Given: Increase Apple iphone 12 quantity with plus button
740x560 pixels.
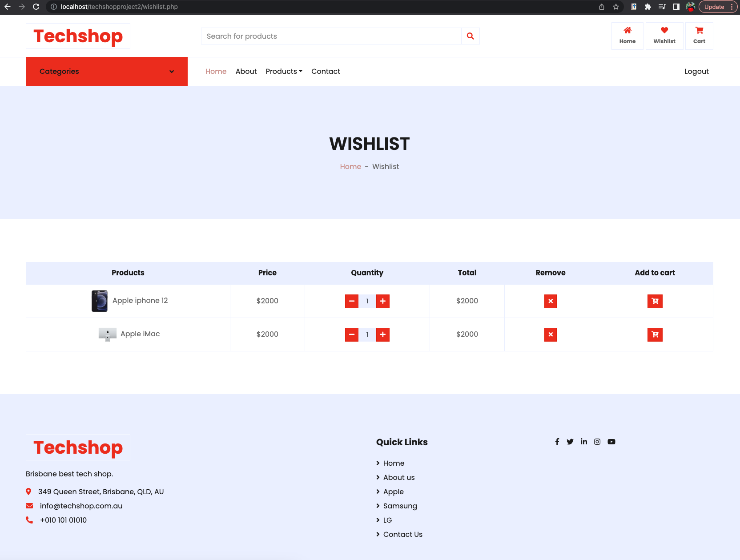Looking at the screenshot, I should pyautogui.click(x=382, y=301).
